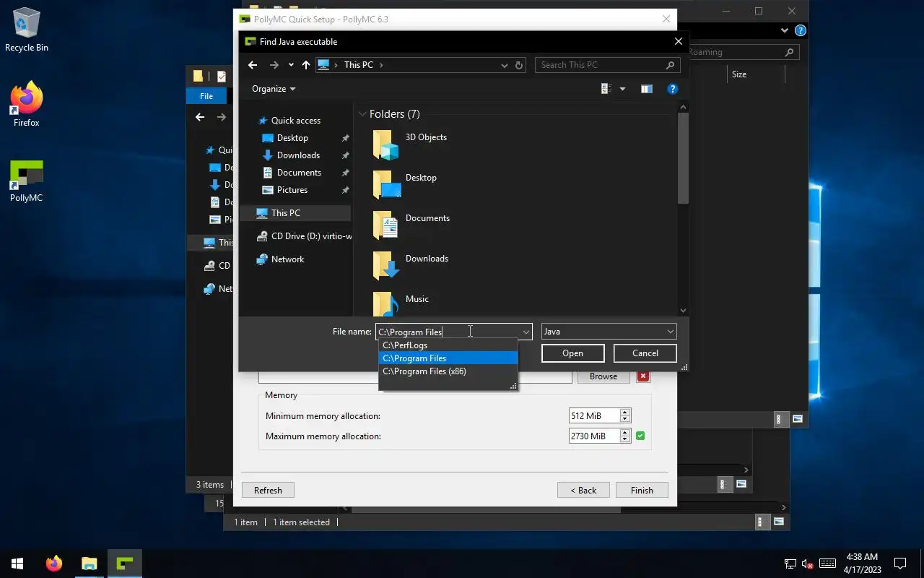
Task: Click minimum memory allocation spin box
Action: click(x=600, y=416)
